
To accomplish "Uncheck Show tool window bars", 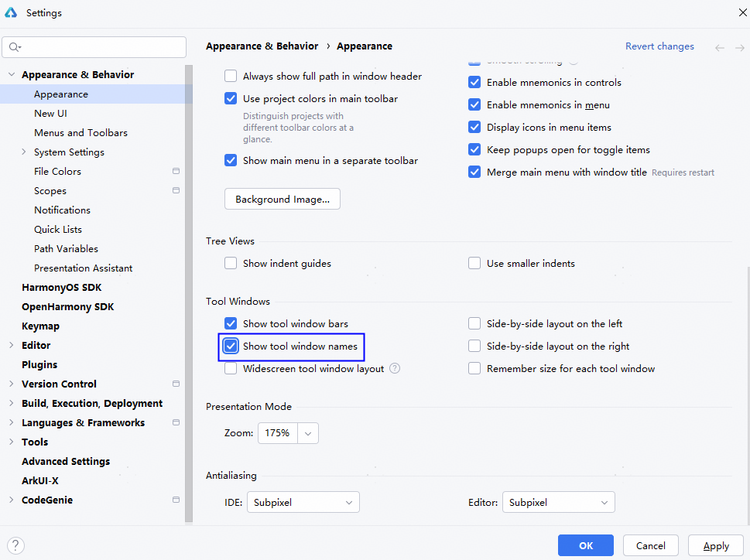I will (231, 324).
